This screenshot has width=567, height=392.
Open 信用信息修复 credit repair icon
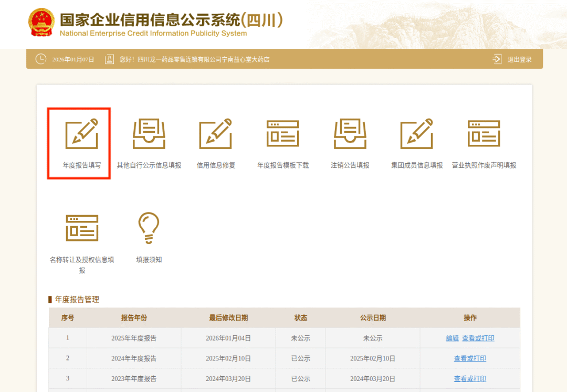(215, 143)
